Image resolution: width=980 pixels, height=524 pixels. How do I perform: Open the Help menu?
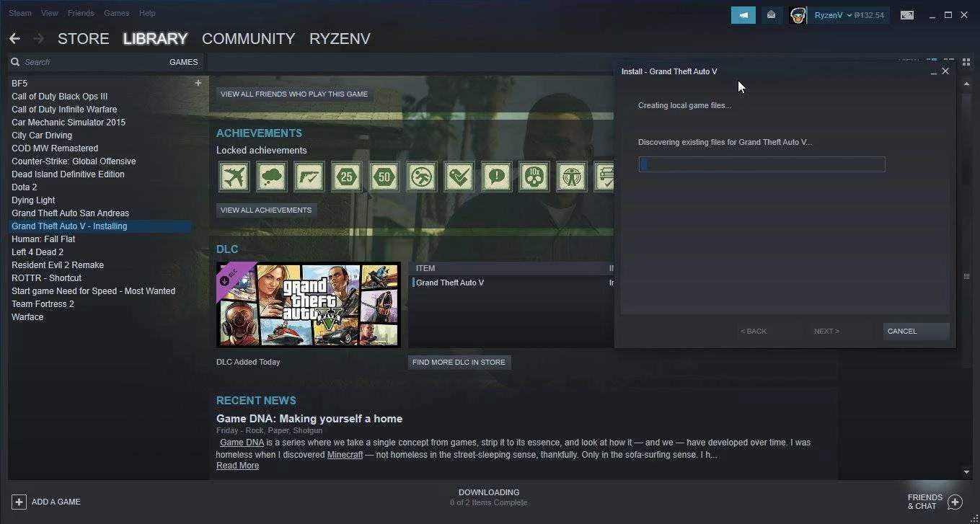(147, 13)
